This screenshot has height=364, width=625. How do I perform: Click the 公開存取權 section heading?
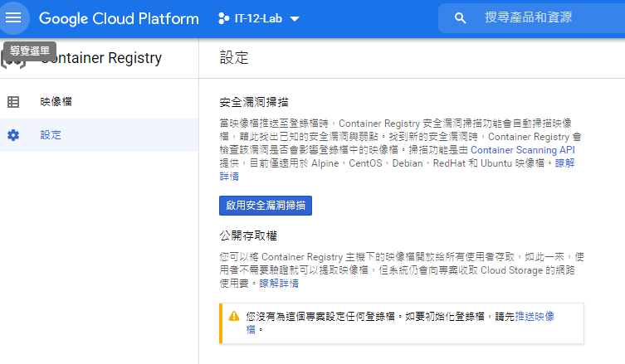pos(248,235)
